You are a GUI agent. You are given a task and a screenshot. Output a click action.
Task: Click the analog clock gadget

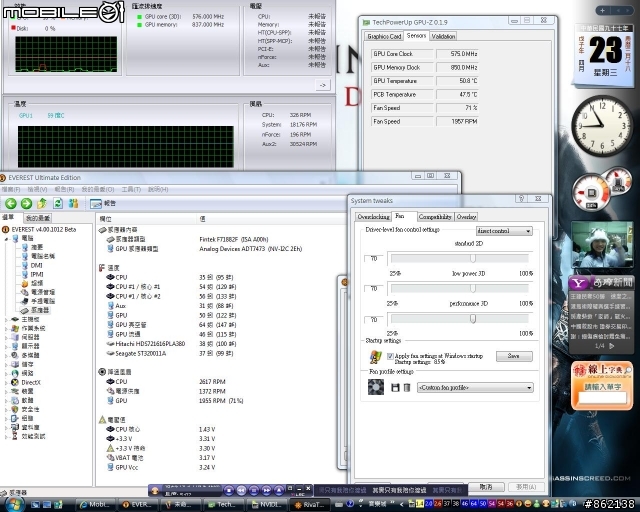602,126
